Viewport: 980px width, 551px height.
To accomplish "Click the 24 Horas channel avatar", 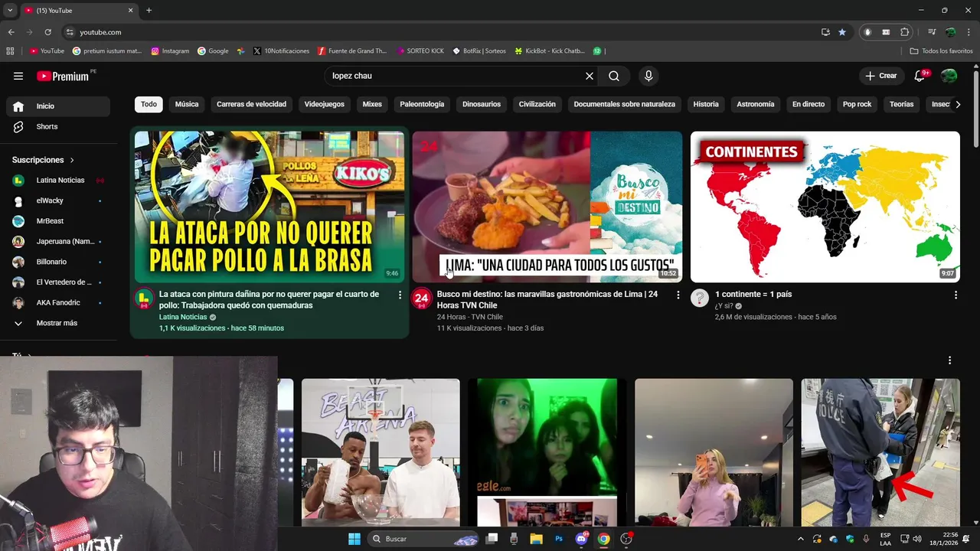I will tap(422, 298).
